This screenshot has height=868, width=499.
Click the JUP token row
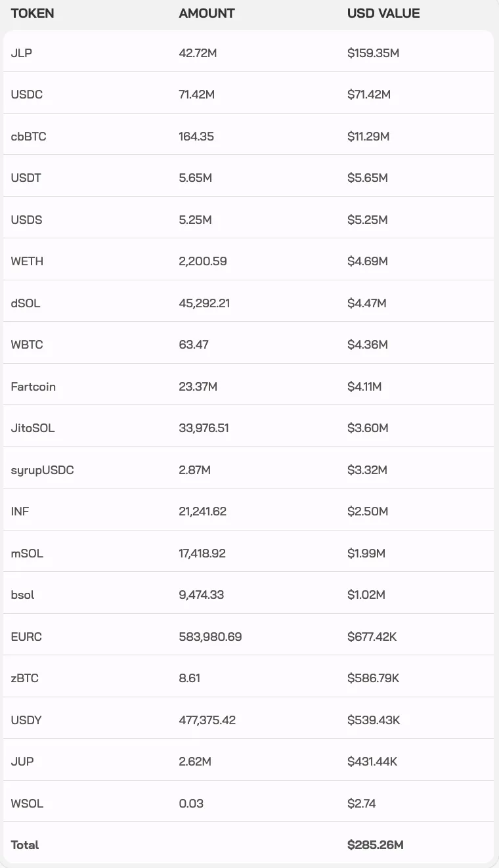click(x=248, y=761)
